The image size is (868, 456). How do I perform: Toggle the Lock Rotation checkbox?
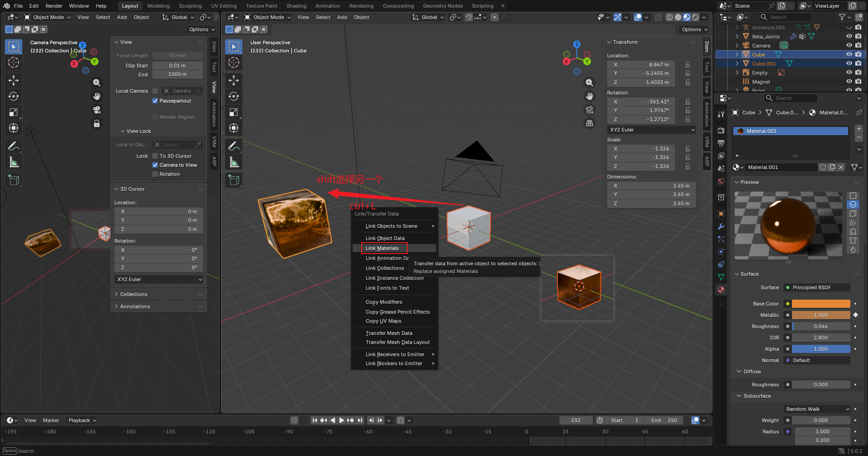(155, 174)
